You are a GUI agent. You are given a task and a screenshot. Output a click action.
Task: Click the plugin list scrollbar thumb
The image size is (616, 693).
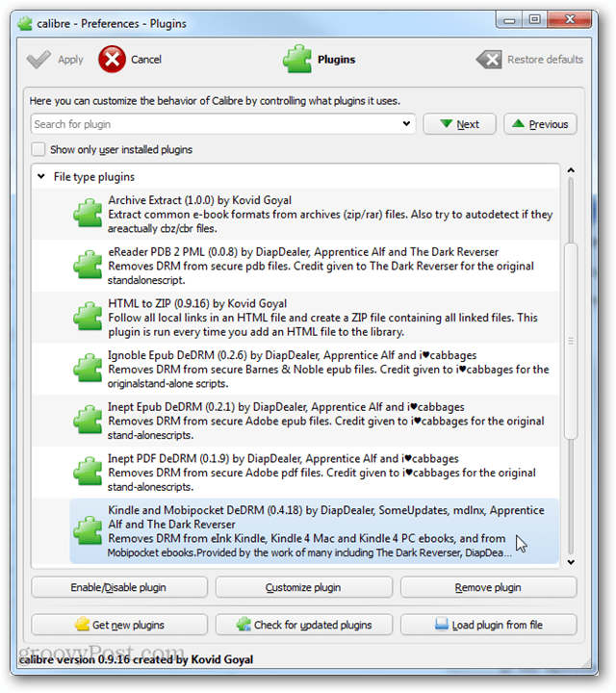point(571,341)
